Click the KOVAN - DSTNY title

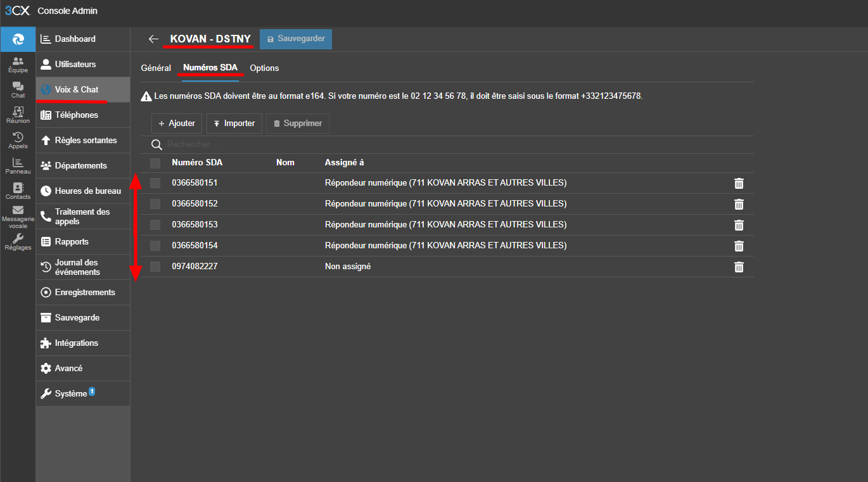click(x=210, y=39)
